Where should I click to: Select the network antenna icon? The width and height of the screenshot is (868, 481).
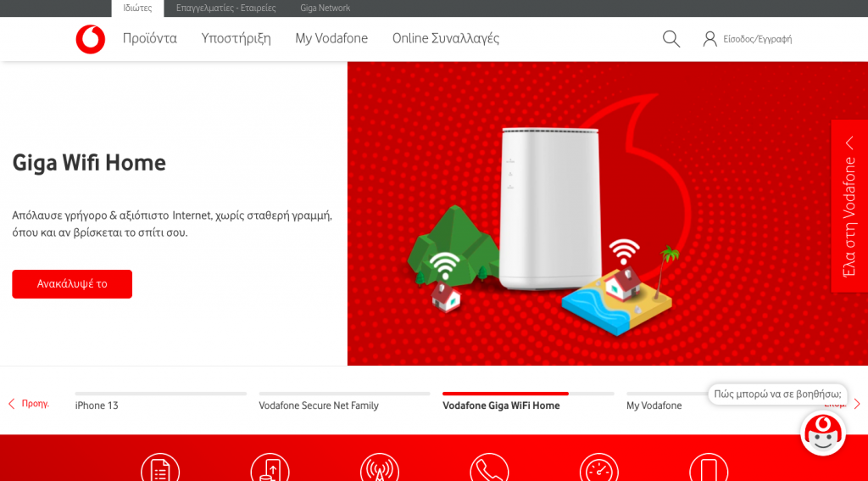[x=379, y=467]
